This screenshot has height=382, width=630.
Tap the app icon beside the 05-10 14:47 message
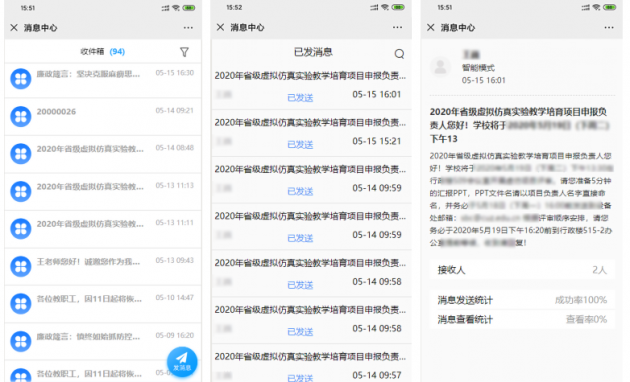20,304
